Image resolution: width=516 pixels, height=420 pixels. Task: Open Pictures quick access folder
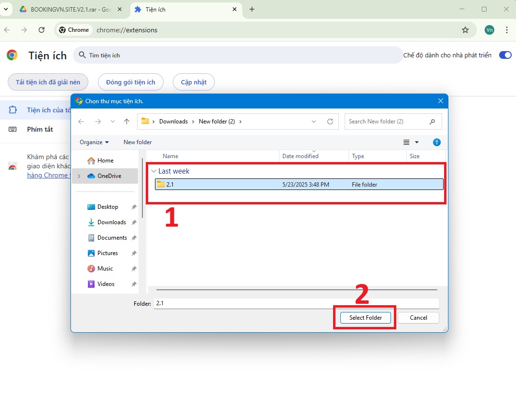coord(108,253)
